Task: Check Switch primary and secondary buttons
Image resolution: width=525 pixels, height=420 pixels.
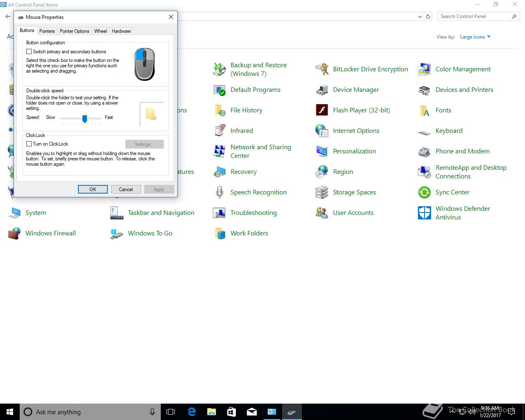Action: [29, 52]
